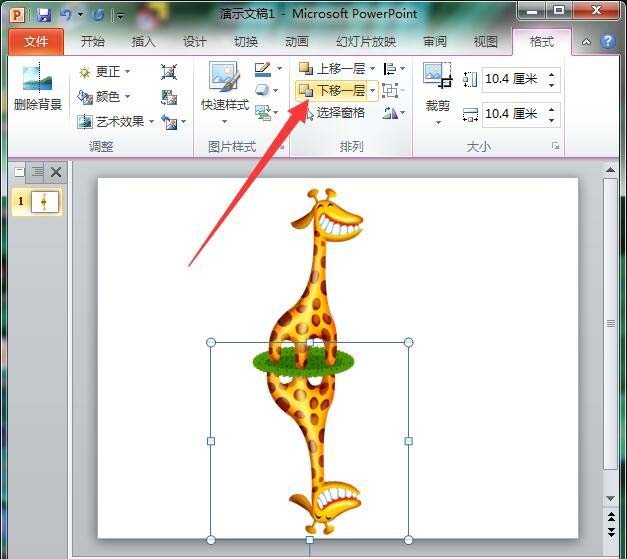The width and height of the screenshot is (627, 559).
Task: Go to next slide button
Action: (x=611, y=533)
